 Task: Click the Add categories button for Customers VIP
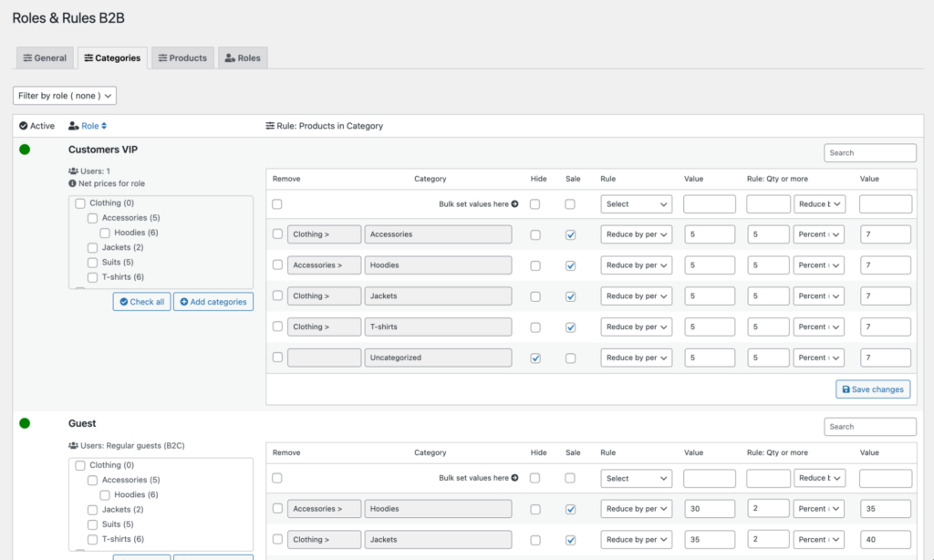tap(213, 302)
